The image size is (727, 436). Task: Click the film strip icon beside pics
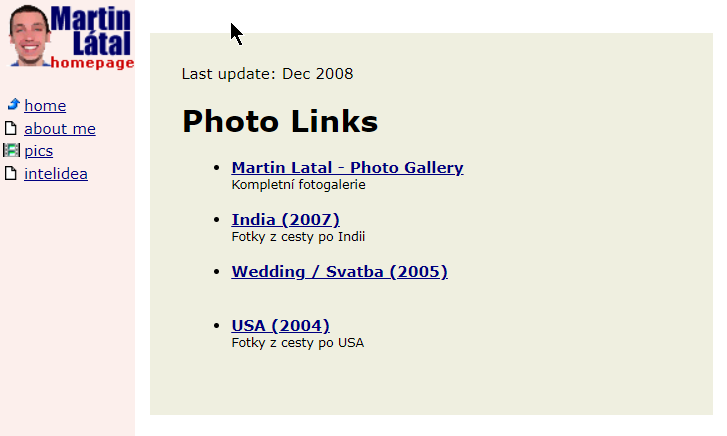coord(11,150)
